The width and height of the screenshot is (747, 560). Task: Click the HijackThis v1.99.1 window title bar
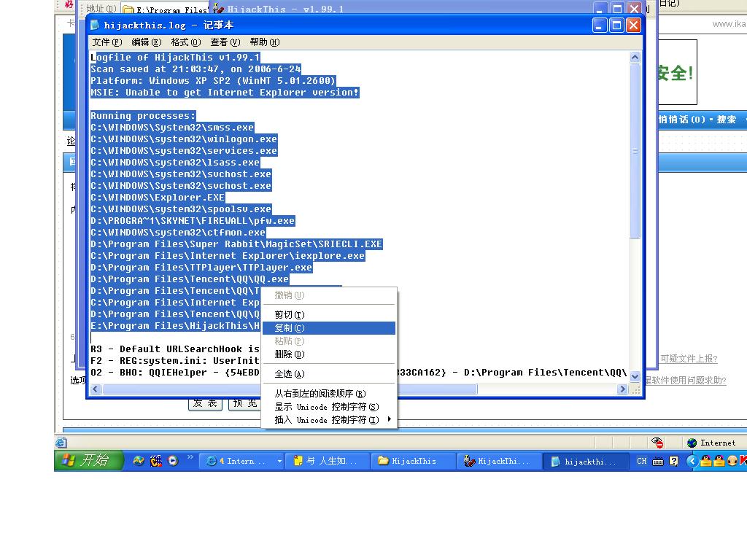(x=400, y=9)
